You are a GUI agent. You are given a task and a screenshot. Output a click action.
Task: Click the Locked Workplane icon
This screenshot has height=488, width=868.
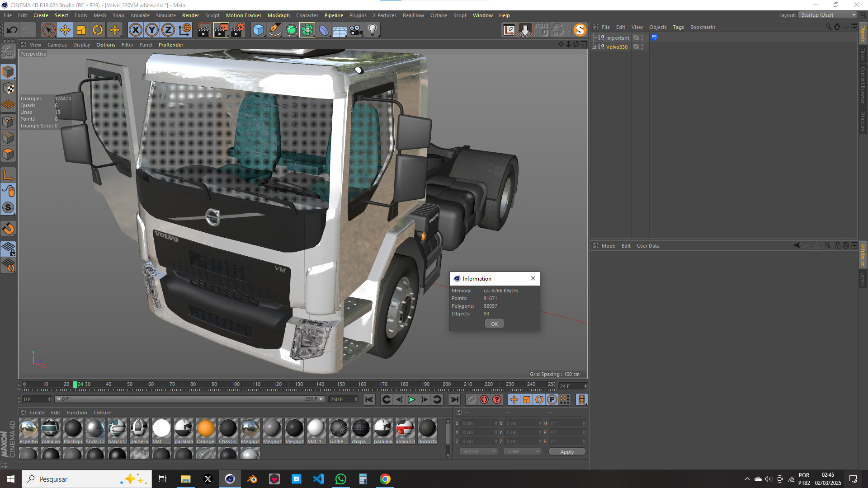point(8,249)
